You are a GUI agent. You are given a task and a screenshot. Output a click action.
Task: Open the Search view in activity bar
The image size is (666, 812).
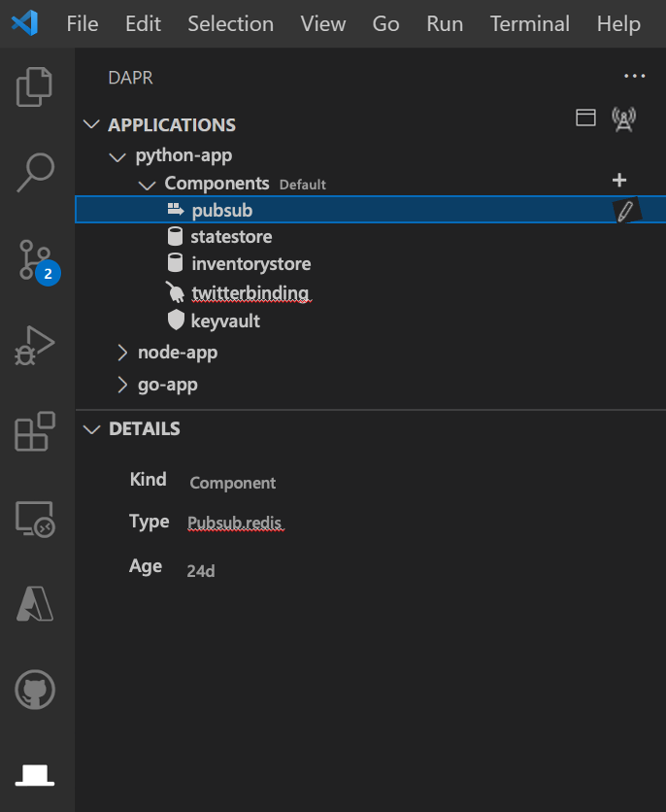35,173
